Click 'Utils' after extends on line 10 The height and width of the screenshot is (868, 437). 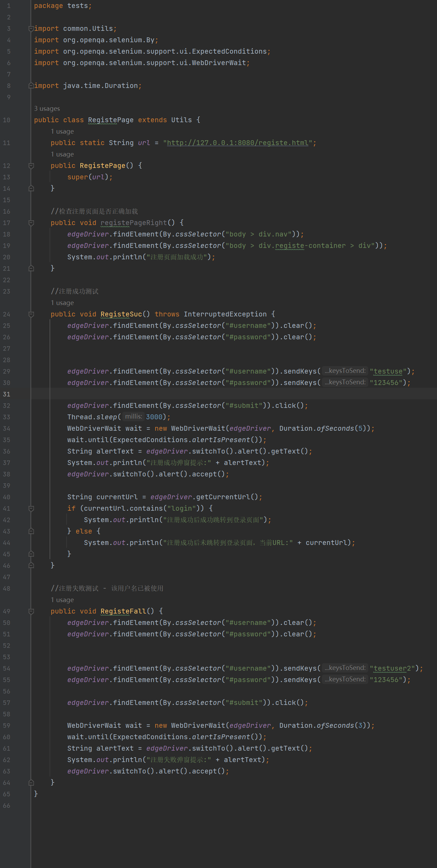[181, 120]
